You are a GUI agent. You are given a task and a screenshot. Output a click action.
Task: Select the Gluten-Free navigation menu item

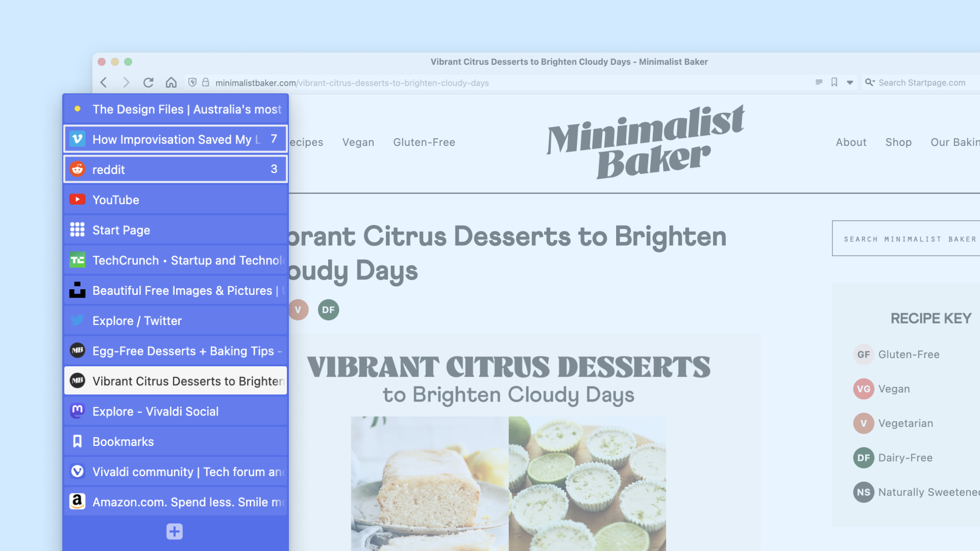424,142
